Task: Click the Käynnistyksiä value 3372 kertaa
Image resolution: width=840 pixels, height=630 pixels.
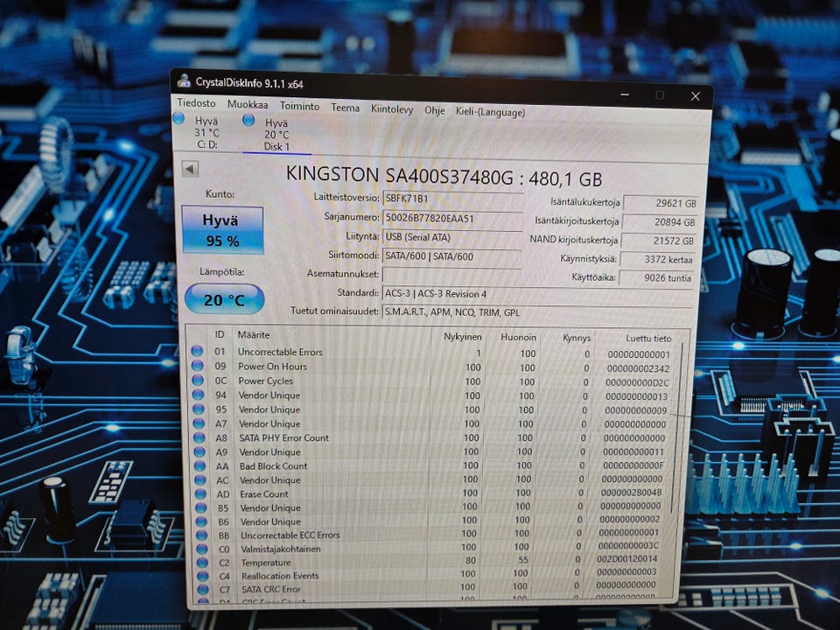Action: [657, 259]
